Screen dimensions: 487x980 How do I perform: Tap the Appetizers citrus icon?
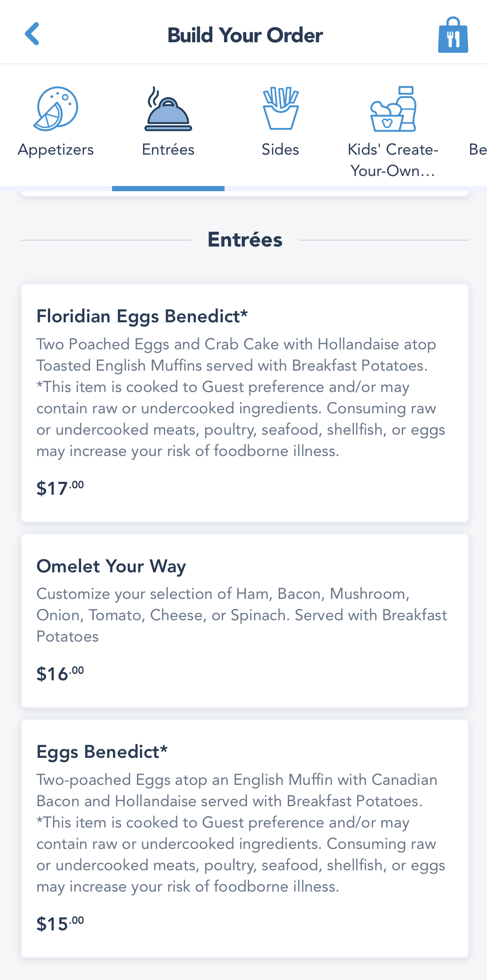(x=56, y=108)
